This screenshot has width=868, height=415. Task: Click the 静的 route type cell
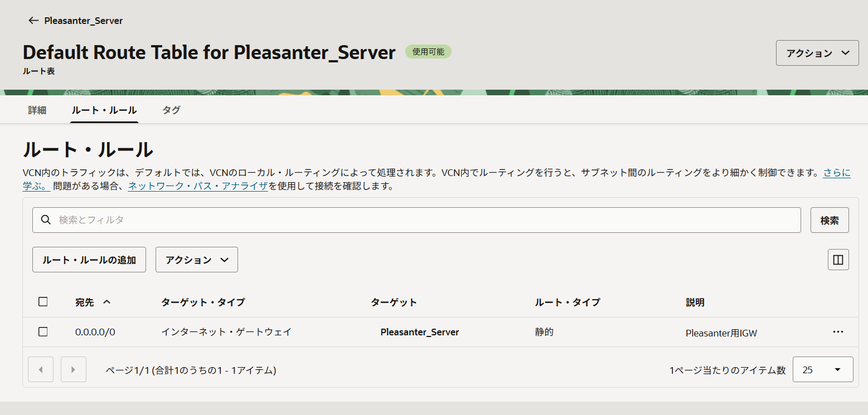coord(544,332)
